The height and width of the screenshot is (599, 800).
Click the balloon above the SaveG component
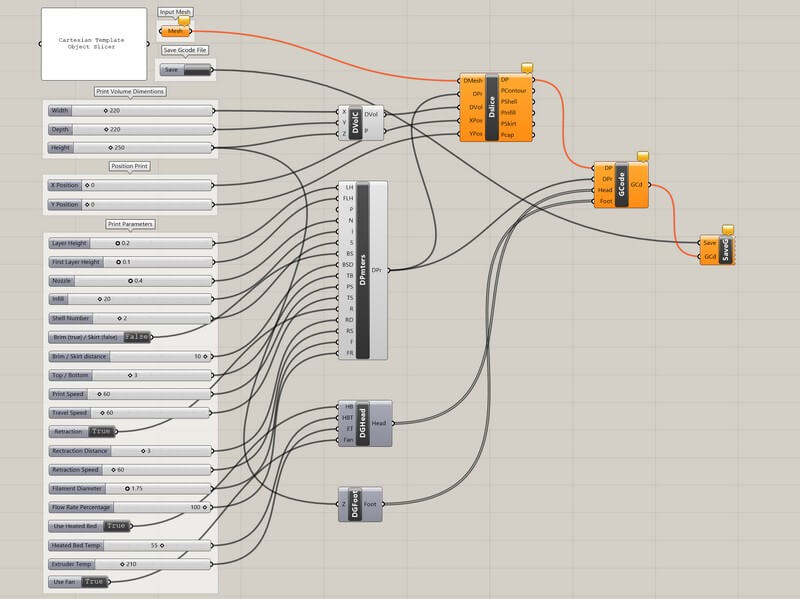click(x=727, y=229)
